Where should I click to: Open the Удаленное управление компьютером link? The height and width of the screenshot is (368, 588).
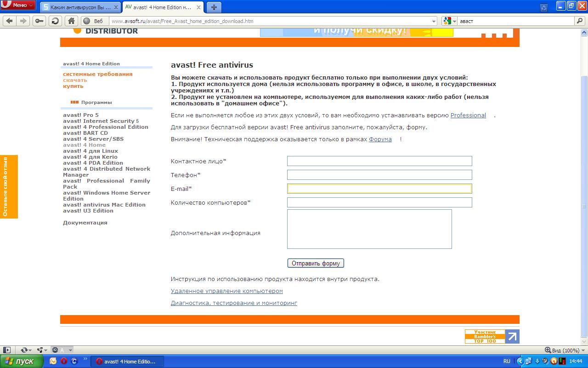pyautogui.click(x=226, y=291)
